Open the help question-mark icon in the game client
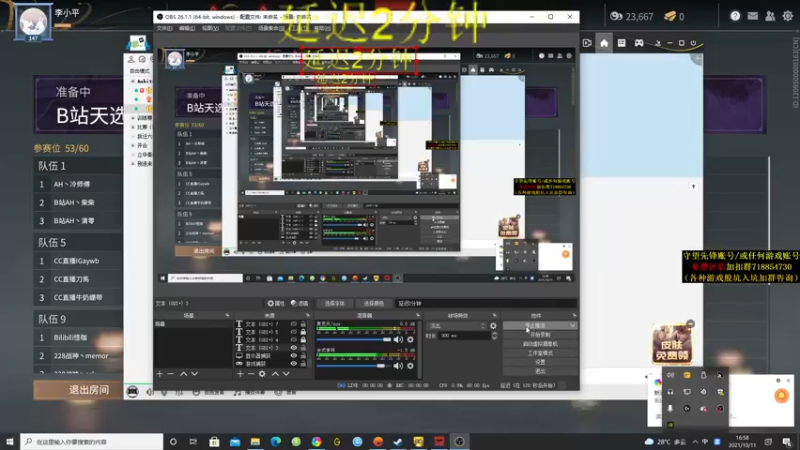 (735, 16)
